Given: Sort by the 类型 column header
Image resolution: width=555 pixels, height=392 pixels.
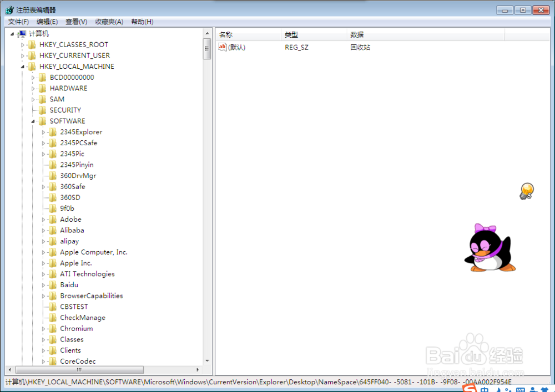Looking at the screenshot, I should point(314,34).
